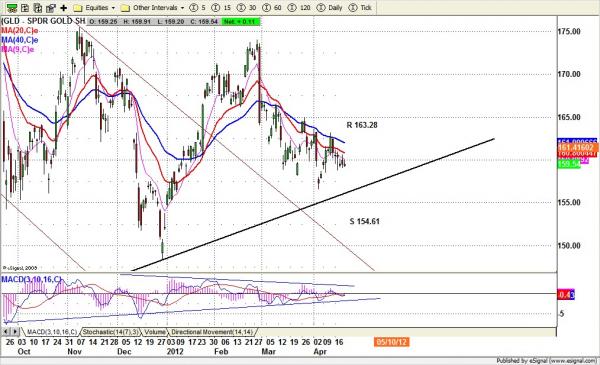Viewport: 600px width, 365px height.
Task: Click the low price L: 159.20
Action: [x=170, y=21]
